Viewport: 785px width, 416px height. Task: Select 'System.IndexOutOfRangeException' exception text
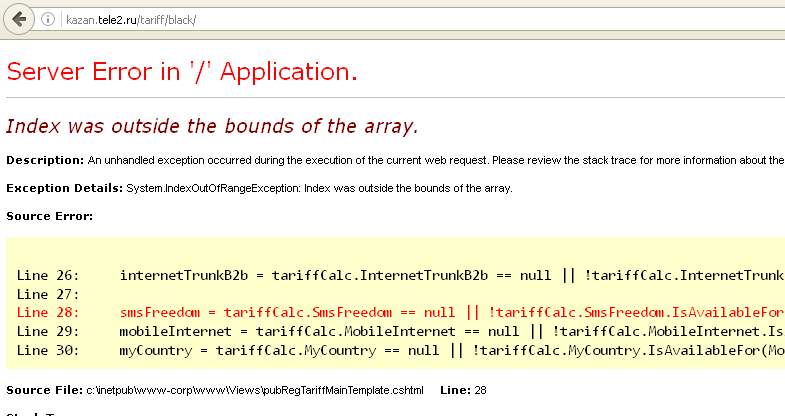click(213, 189)
